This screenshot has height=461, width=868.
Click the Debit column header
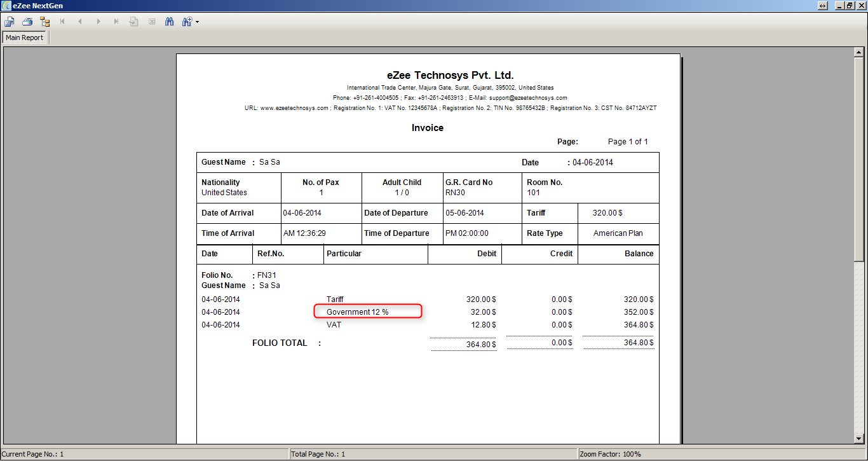pos(487,254)
